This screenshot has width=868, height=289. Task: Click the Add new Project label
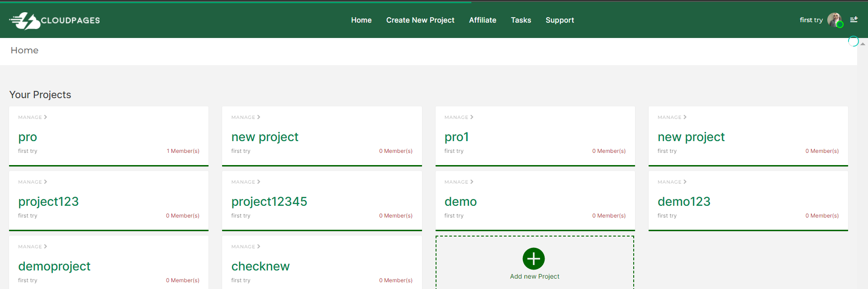pyautogui.click(x=534, y=276)
